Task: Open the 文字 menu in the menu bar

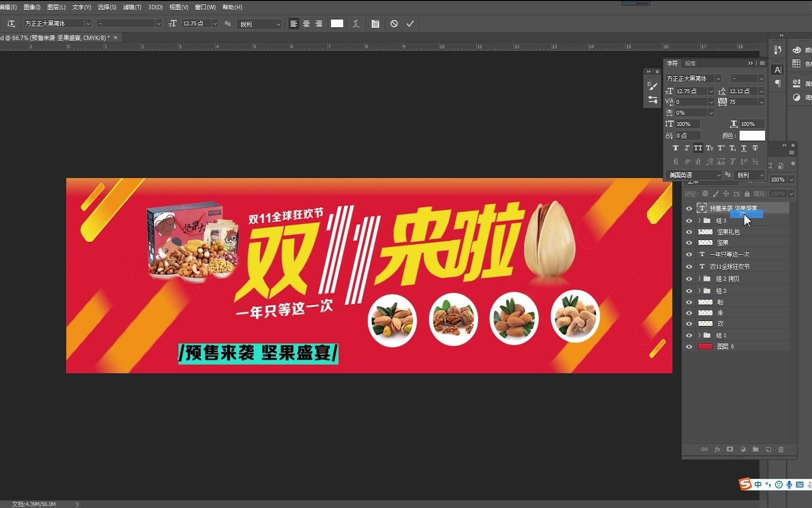Action: pos(81,7)
